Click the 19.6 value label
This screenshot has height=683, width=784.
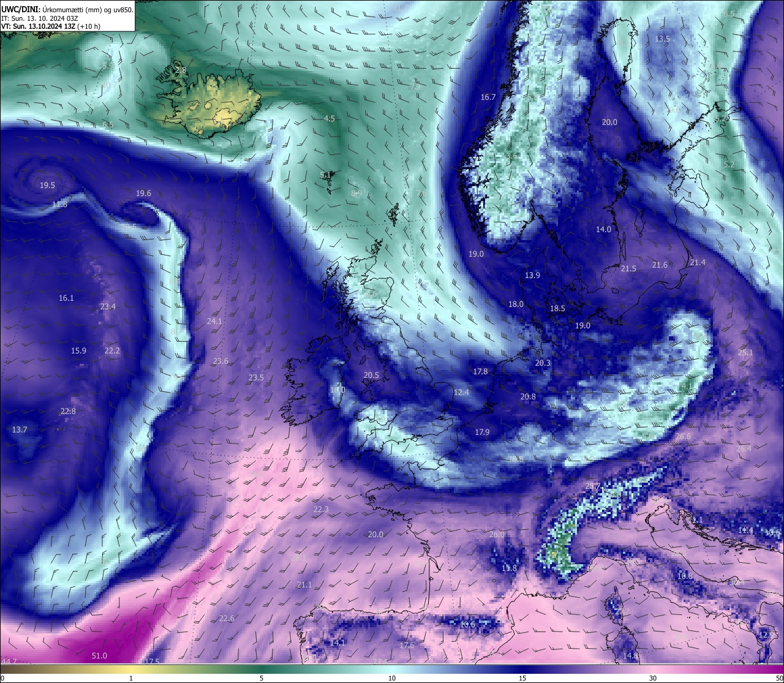pyautogui.click(x=143, y=194)
